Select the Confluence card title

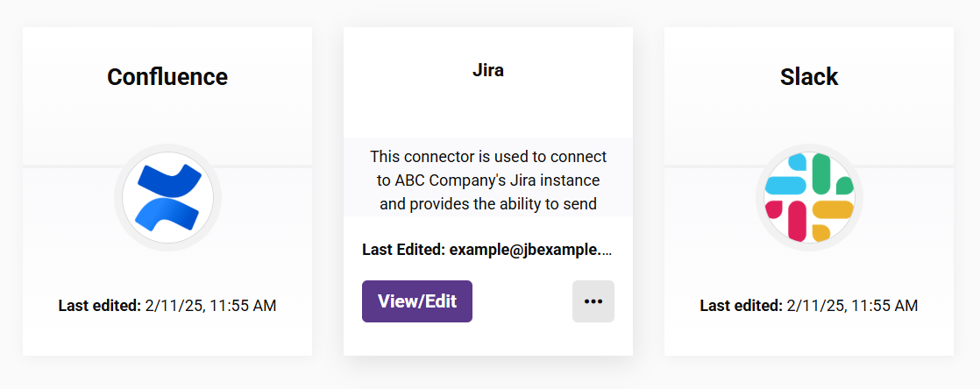point(167,77)
